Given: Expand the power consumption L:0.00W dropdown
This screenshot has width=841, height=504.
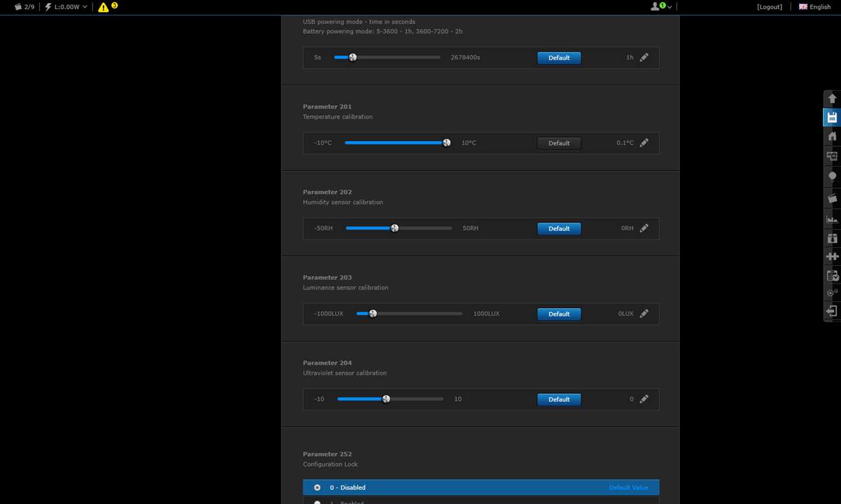Looking at the screenshot, I should pyautogui.click(x=66, y=7).
